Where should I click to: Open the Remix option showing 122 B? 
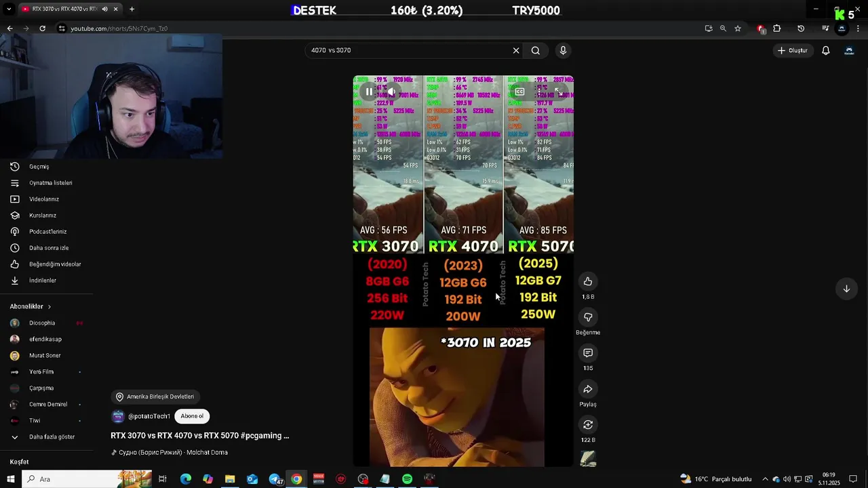point(588,425)
